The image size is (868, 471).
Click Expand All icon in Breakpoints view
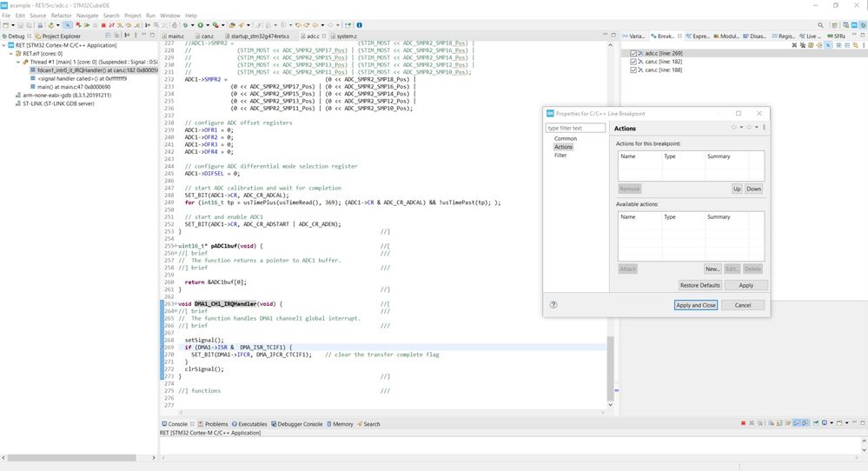coord(839,45)
